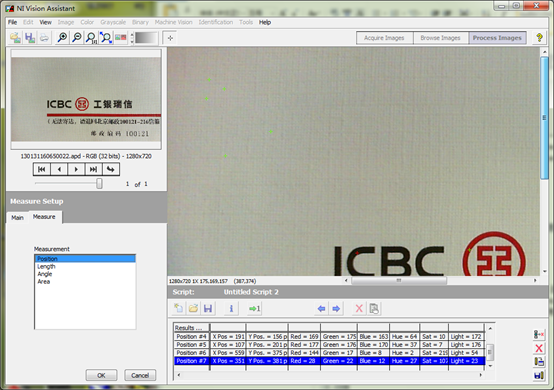Select the Zoom to Fit icon
This screenshot has width=554, height=390.
pyautogui.click(x=106, y=37)
